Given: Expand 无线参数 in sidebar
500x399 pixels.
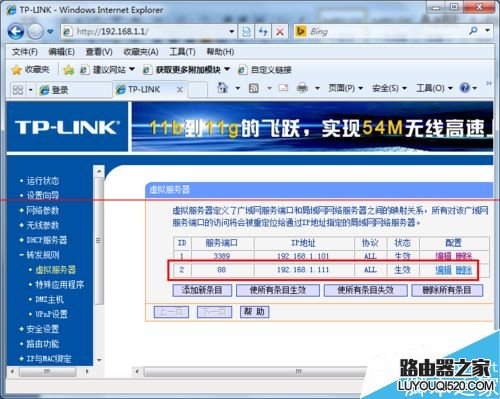Looking at the screenshot, I should click(x=43, y=225).
